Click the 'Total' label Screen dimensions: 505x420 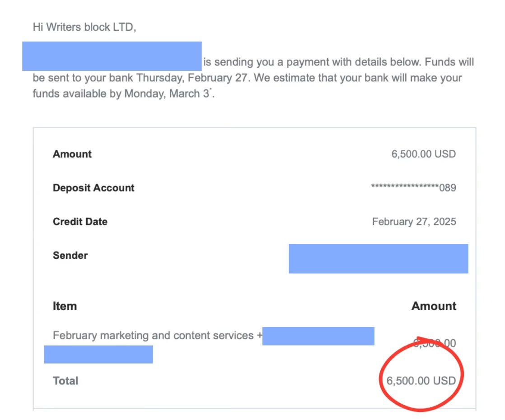tap(65, 381)
